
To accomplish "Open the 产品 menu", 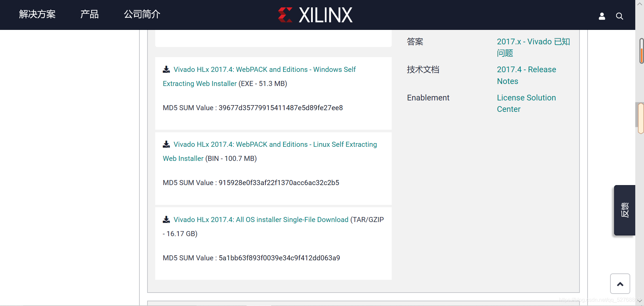I will pyautogui.click(x=89, y=14).
